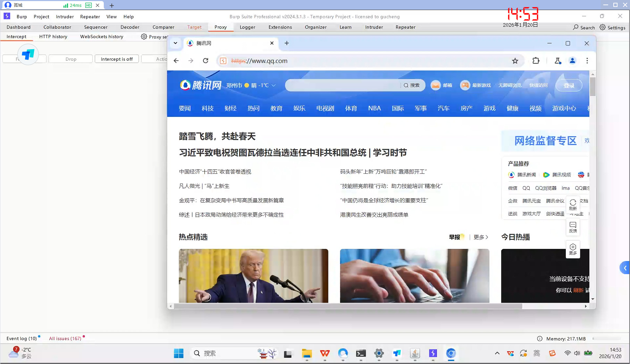Click the Tencent search input field

click(342, 85)
